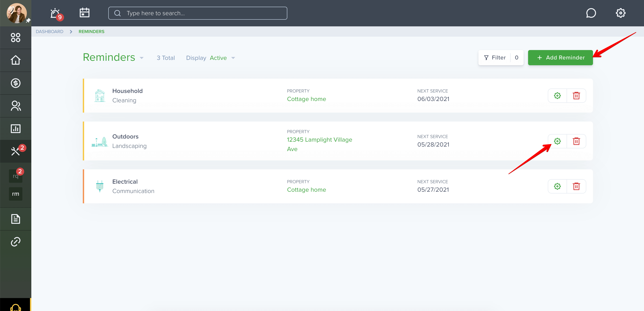Screen dimensions: 644x311
Task: Open settings gear for Household Cleaning reminder
Action: click(x=557, y=96)
